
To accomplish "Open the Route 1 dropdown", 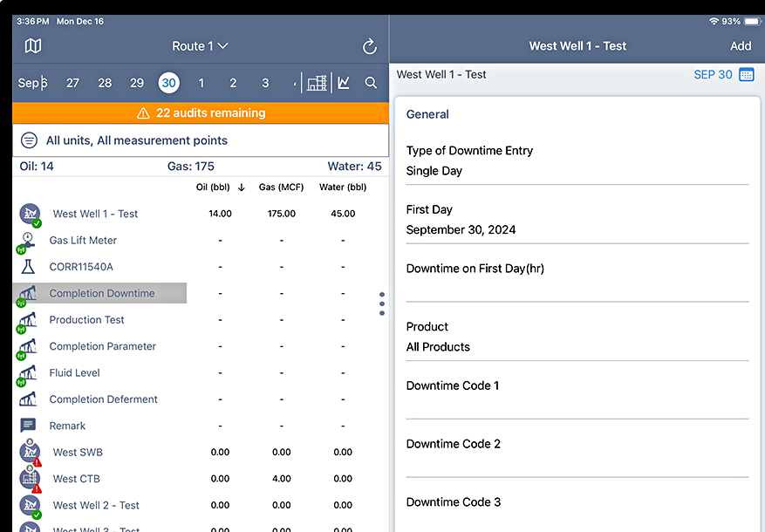I will [199, 45].
